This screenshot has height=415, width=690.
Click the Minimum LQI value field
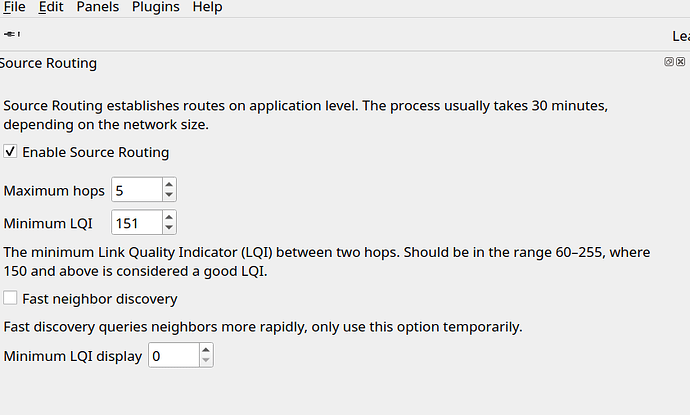point(137,222)
